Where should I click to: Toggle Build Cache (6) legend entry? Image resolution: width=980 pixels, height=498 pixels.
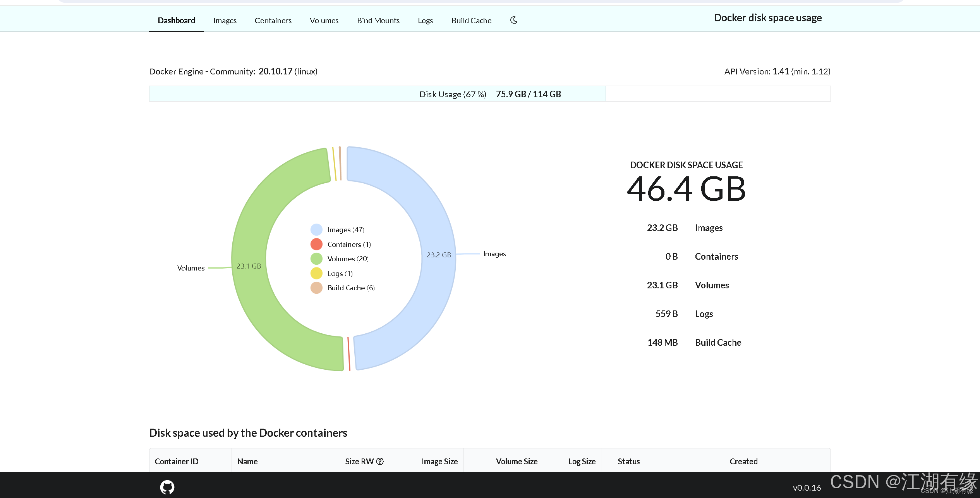point(343,288)
